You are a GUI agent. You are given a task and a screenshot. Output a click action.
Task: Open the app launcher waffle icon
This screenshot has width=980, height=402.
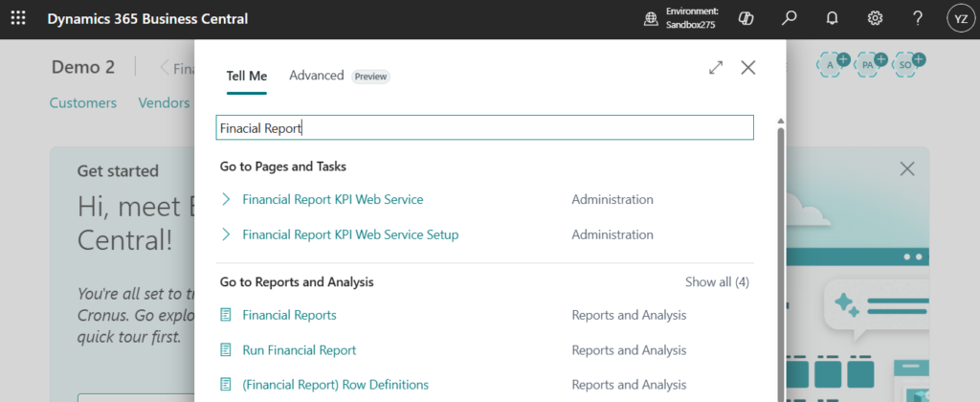[x=18, y=18]
